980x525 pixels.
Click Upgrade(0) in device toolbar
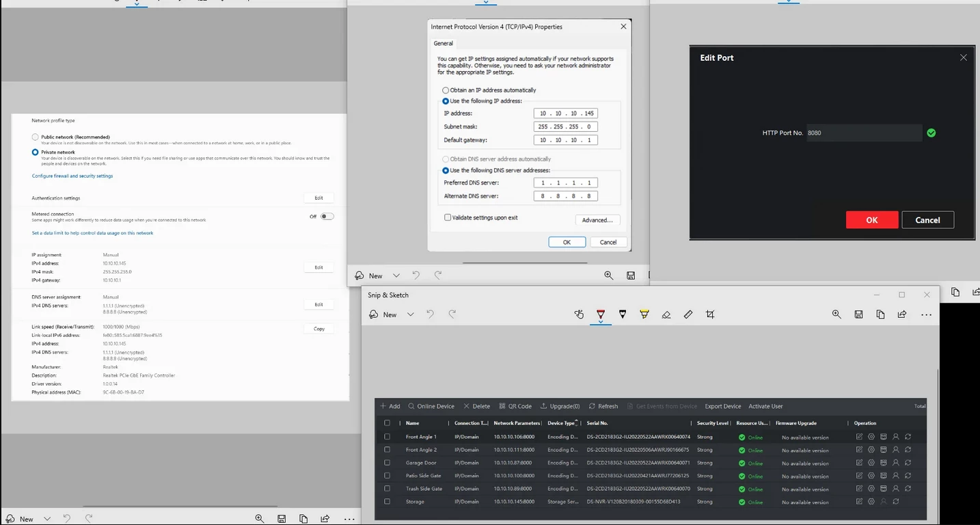[560, 406]
